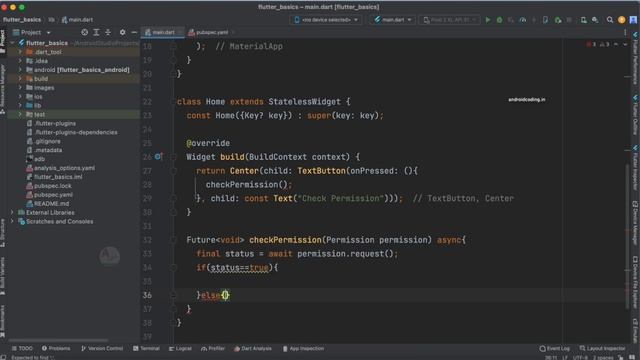This screenshot has width=640, height=360.
Task: Open the Problems tool window tab
Action: [x=56, y=349]
